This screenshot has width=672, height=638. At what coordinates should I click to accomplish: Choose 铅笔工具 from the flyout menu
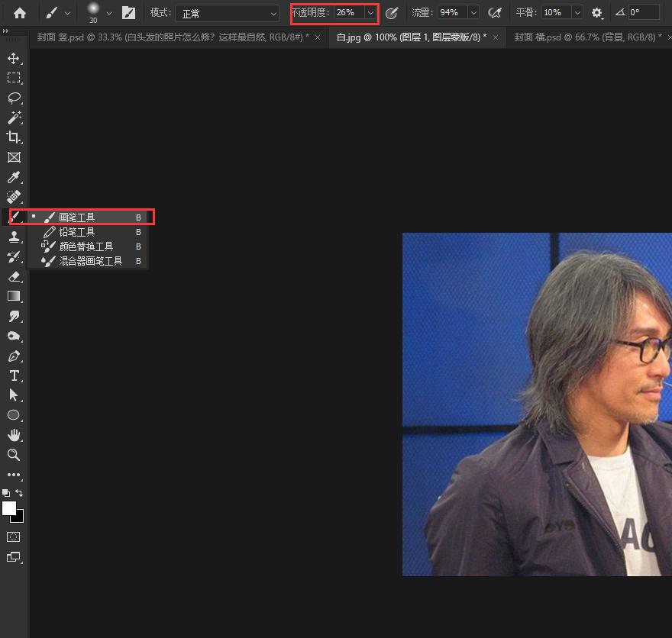(77, 232)
